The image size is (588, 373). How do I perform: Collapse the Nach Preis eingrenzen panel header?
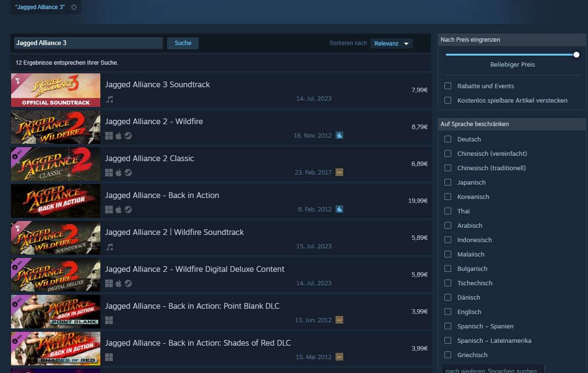(x=512, y=40)
